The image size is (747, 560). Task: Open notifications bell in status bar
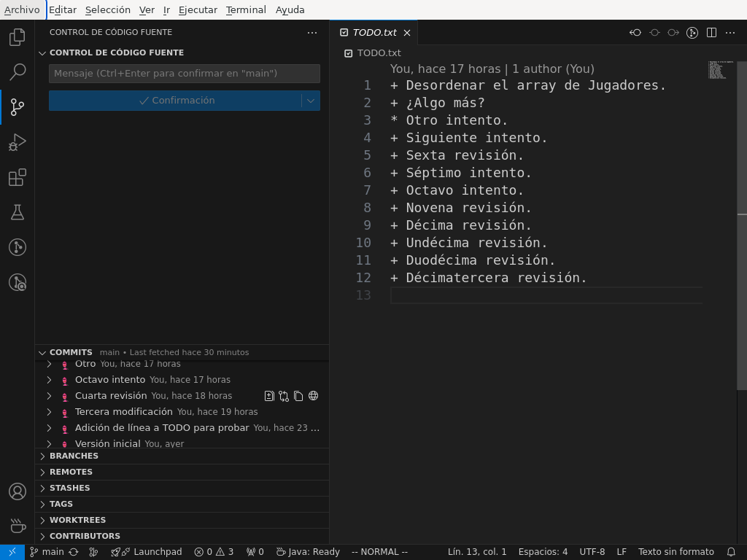731,552
